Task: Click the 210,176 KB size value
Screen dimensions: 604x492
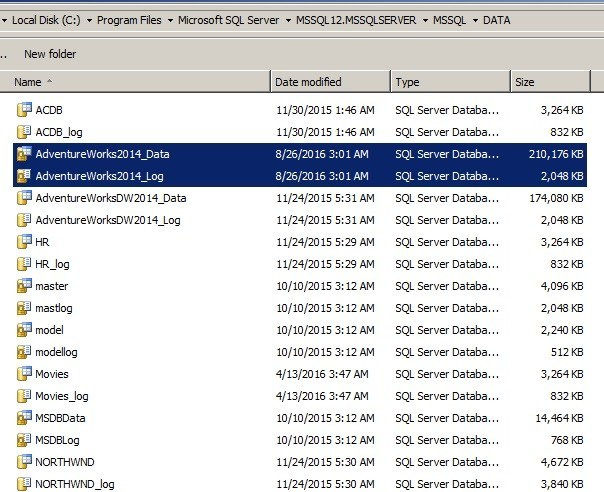Action: click(556, 154)
